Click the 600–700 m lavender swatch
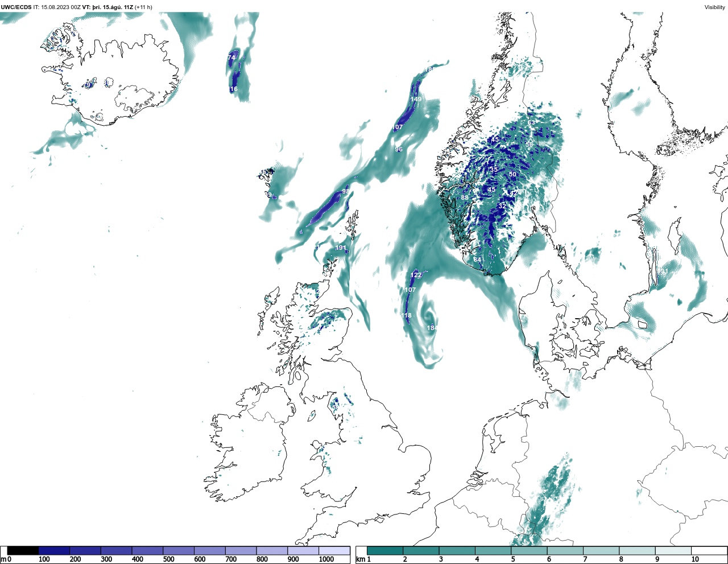 [x=210, y=551]
